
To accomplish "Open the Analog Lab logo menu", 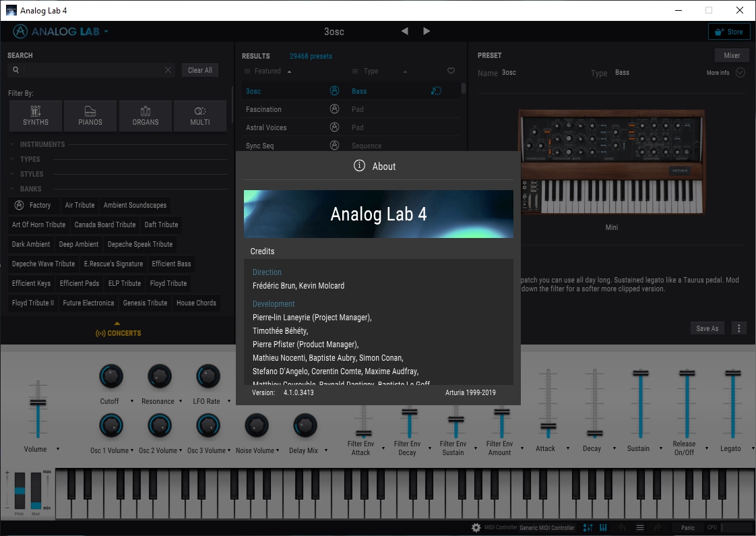I will (x=60, y=32).
